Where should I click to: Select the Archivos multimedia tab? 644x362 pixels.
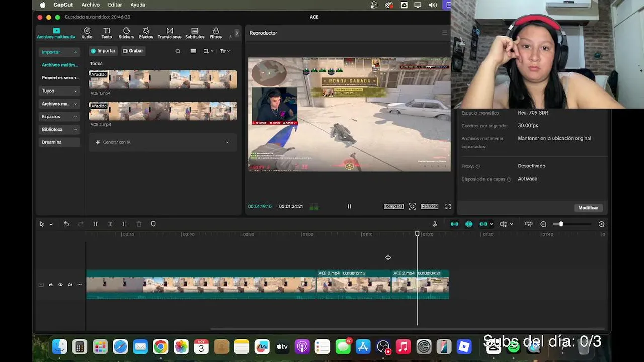56,33
